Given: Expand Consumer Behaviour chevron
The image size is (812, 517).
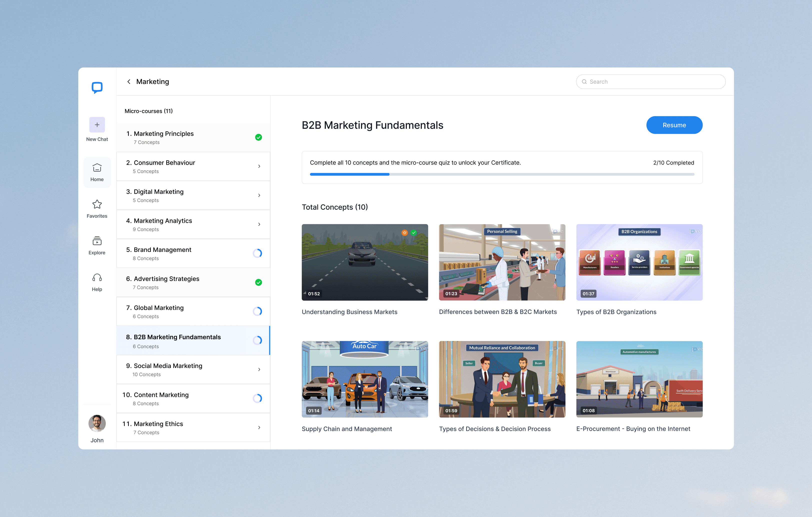Looking at the screenshot, I should pos(259,166).
